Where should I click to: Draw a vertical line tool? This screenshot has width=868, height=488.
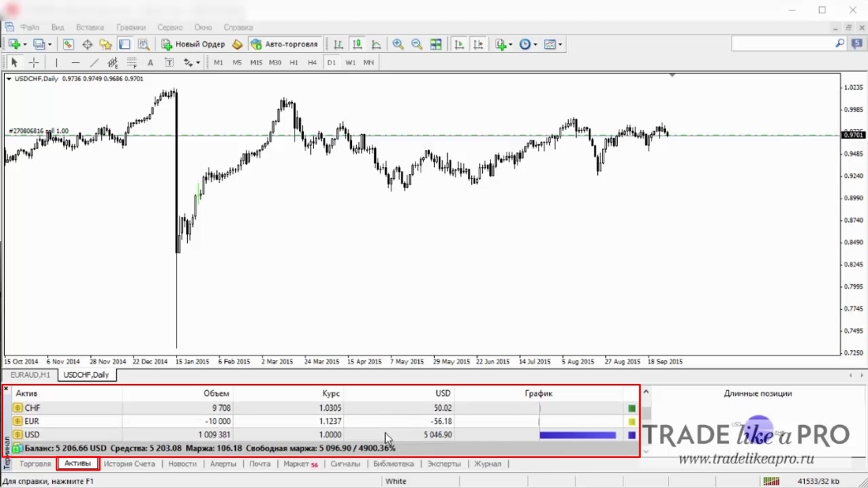pos(56,62)
